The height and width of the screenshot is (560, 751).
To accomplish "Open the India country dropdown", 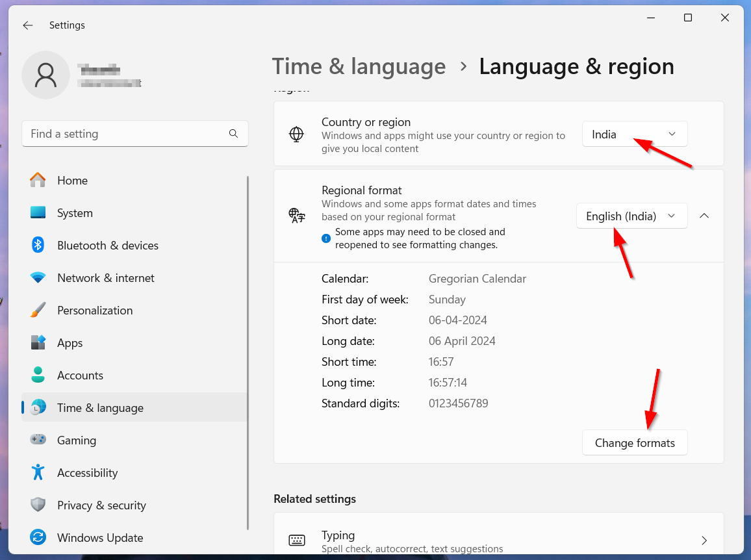I will 635,134.
